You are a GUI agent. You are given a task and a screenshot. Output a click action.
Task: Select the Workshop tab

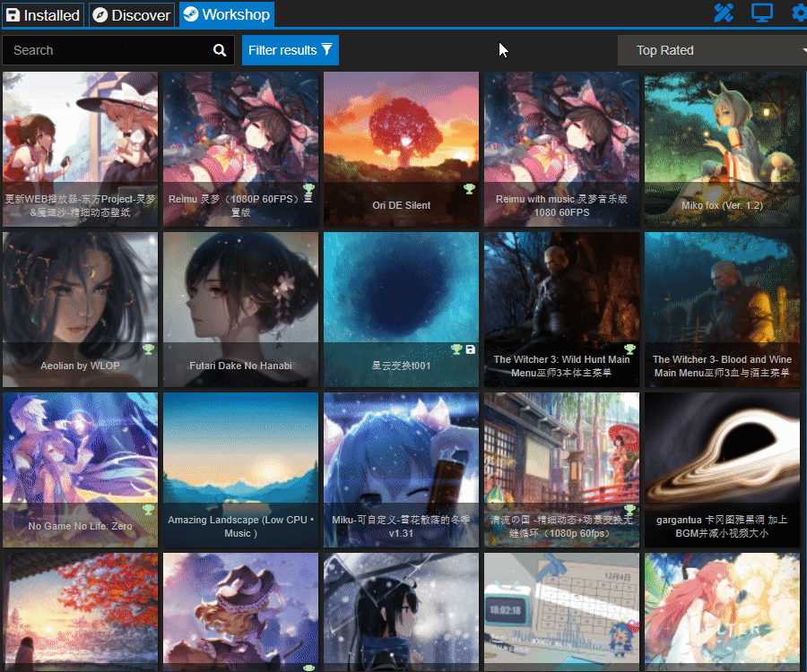point(226,15)
